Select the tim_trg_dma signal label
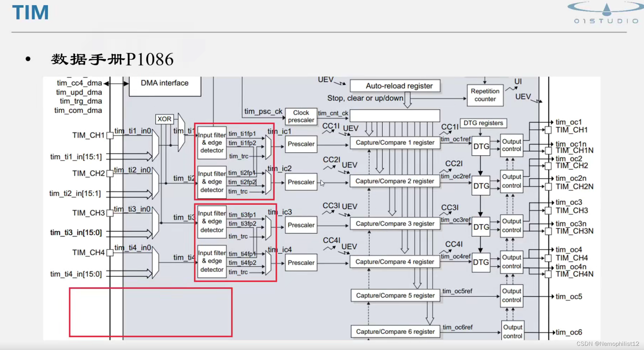644x350 pixels. (81, 101)
